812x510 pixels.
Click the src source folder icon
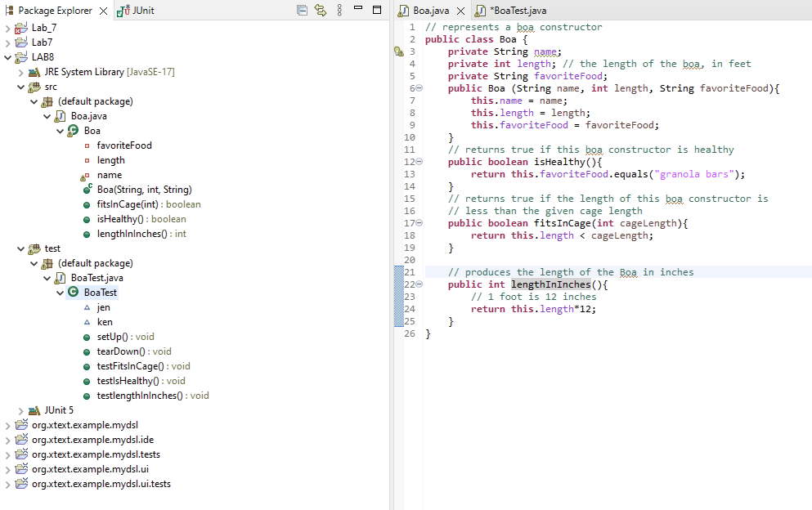34,87
